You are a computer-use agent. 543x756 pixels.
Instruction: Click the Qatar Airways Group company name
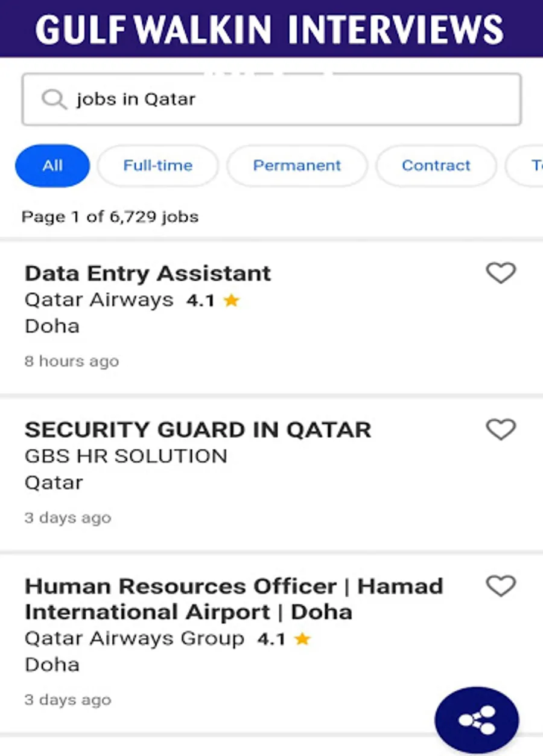pos(135,638)
